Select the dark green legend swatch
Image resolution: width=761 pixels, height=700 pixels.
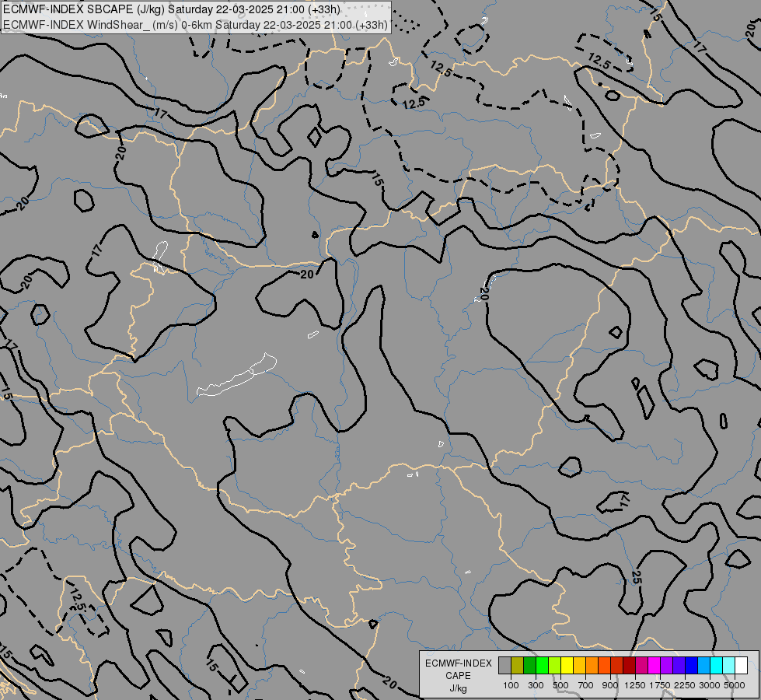click(x=530, y=665)
